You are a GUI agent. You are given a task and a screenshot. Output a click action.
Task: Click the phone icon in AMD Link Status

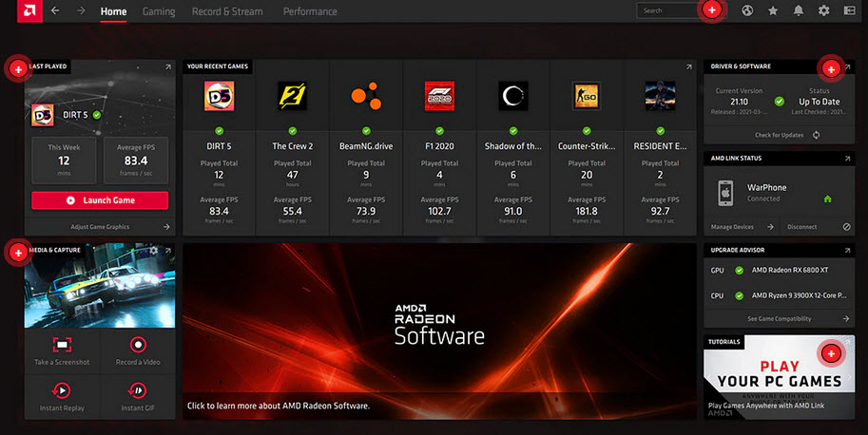[x=725, y=194]
